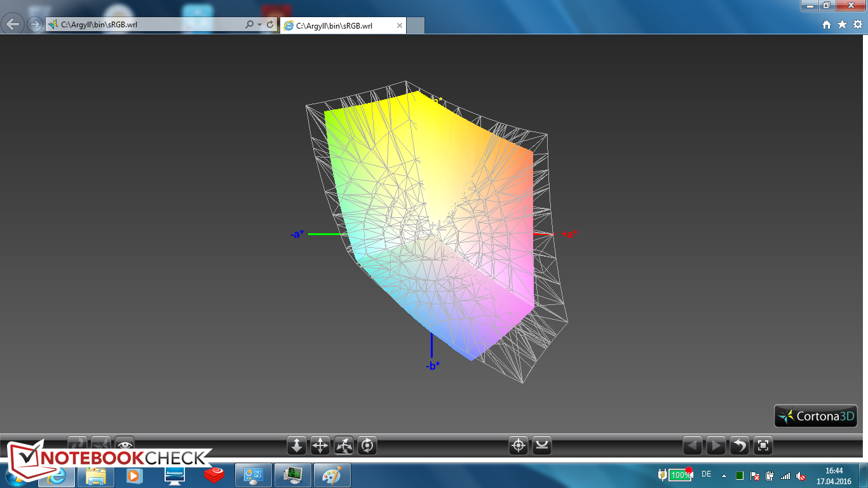Image resolution: width=868 pixels, height=488 pixels.
Task: Fit the scene to window
Action: 763,446
